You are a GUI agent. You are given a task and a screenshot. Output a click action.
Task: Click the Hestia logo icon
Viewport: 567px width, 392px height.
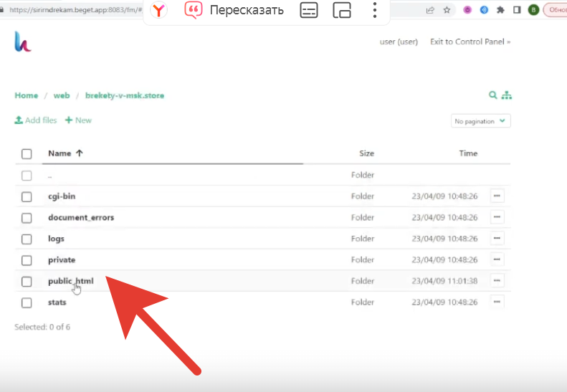pos(23,42)
